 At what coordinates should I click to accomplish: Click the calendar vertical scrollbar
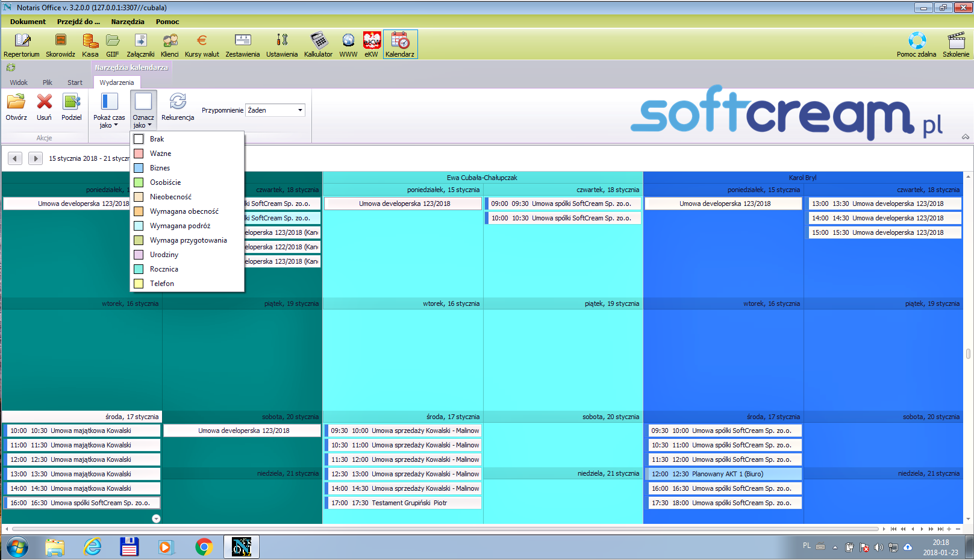(x=968, y=353)
